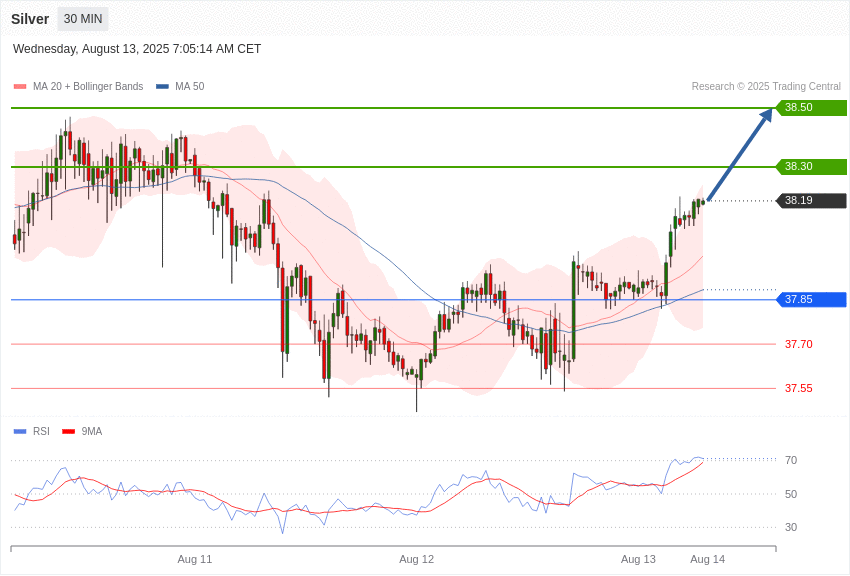Click the 37.70 support level label
Image resolution: width=850 pixels, height=576 pixels.
(x=799, y=344)
